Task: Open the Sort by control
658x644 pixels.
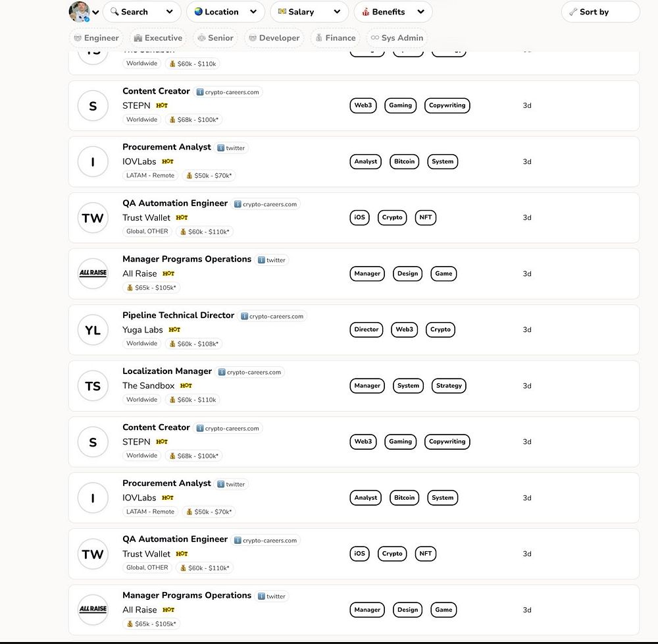Action: tap(599, 12)
